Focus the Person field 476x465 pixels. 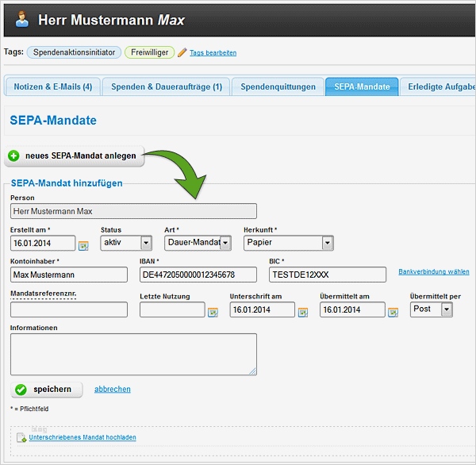[133, 211]
